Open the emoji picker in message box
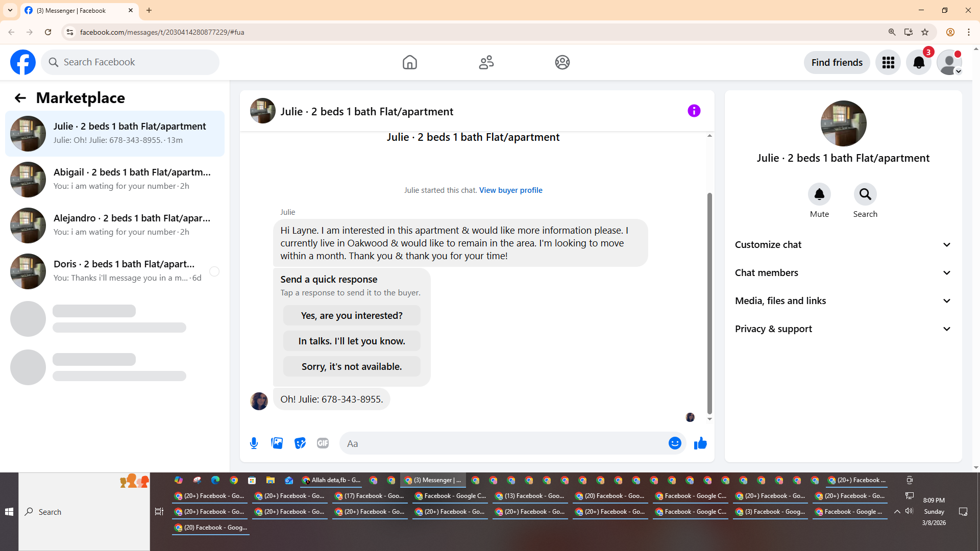980x551 pixels. tap(675, 443)
